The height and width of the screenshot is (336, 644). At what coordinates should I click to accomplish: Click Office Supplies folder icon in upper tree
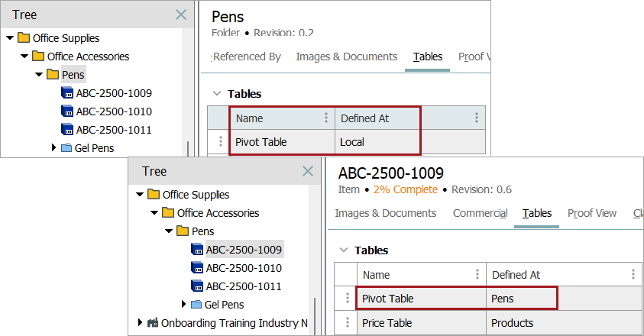point(24,37)
